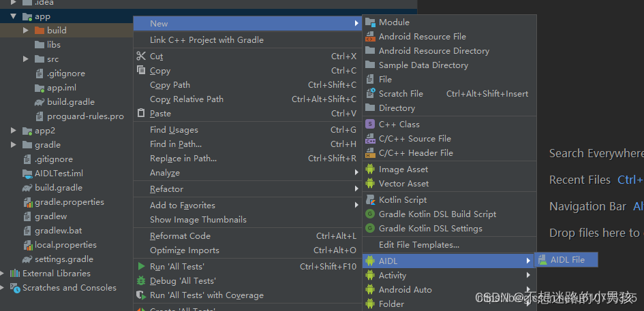Select the gradlew file in tree

51,216
